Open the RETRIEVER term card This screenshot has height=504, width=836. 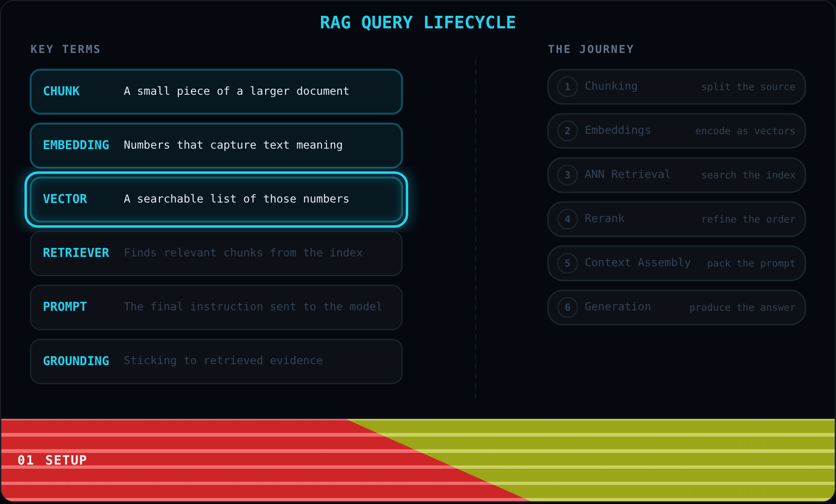[x=216, y=253]
